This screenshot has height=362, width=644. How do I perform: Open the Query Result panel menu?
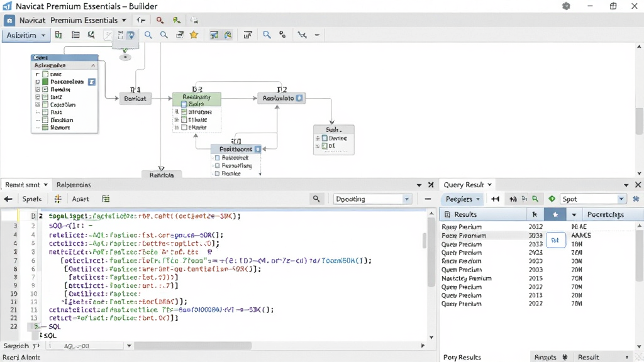[x=468, y=185]
